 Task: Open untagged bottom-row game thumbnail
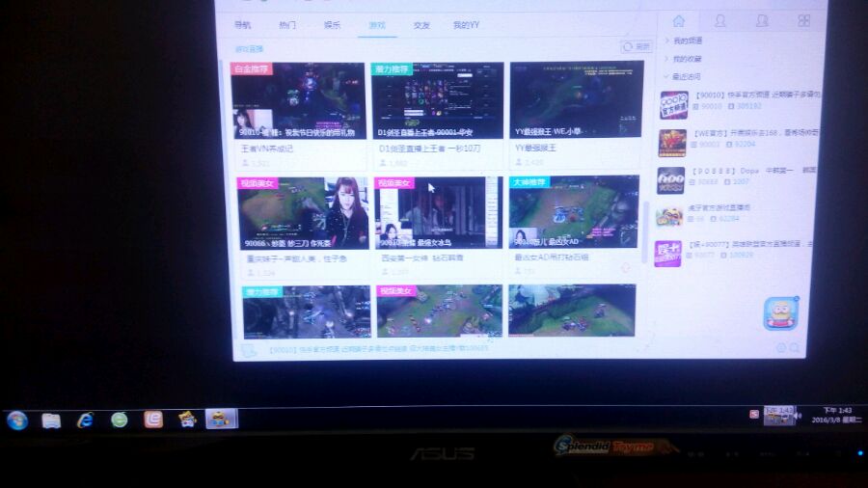(x=572, y=311)
